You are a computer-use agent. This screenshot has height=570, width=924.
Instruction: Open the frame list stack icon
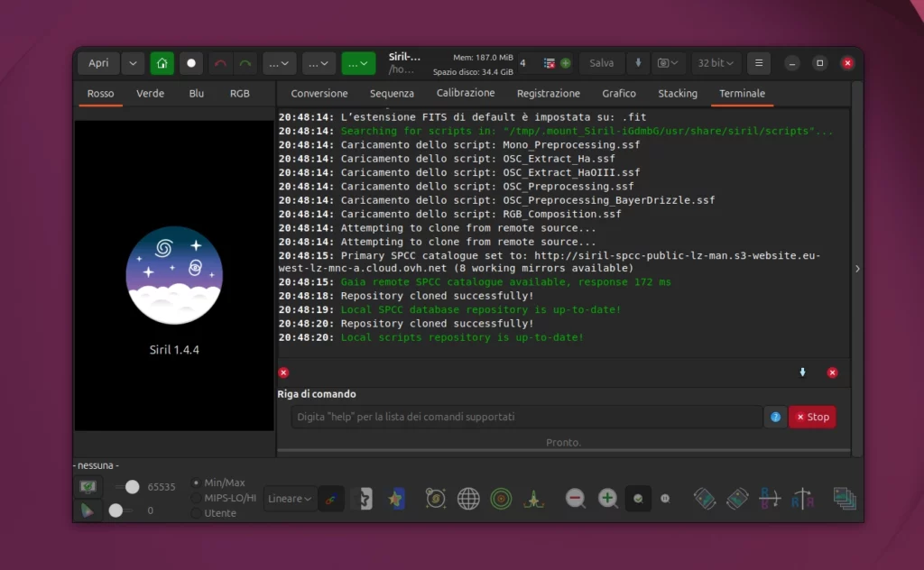tap(845, 499)
